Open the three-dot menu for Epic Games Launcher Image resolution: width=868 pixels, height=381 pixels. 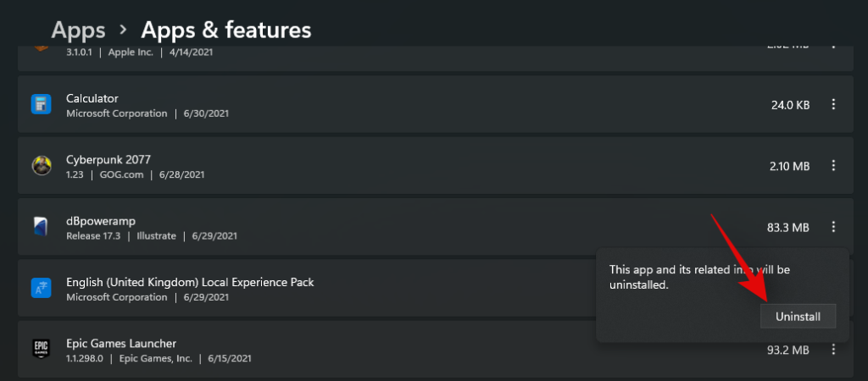[833, 350]
